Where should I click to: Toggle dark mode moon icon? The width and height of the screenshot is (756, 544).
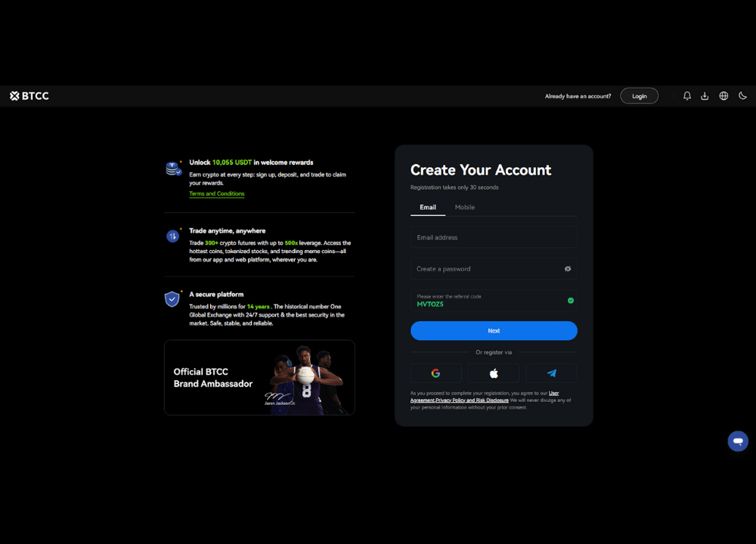742,96
